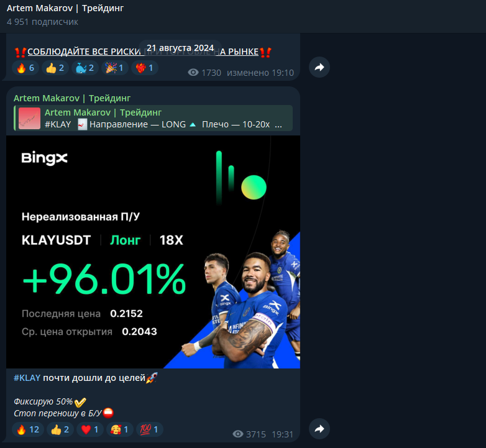
Task: Toggle the whale reaction on the top message
Action: coord(85,68)
